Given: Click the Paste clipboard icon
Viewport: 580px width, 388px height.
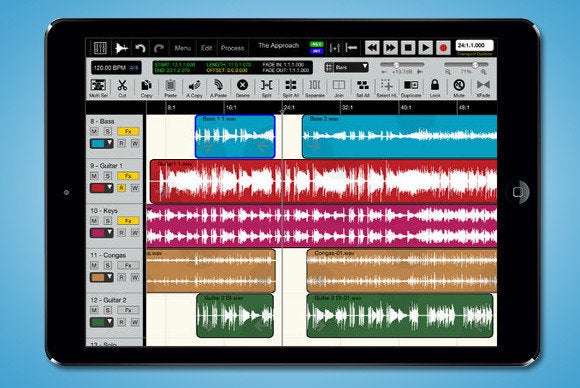Looking at the screenshot, I should 170,88.
